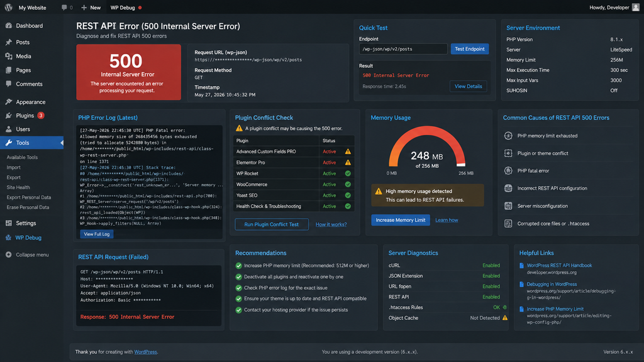Click the Plugins update count badge
Image resolution: width=644 pixels, height=362 pixels.
(41, 116)
